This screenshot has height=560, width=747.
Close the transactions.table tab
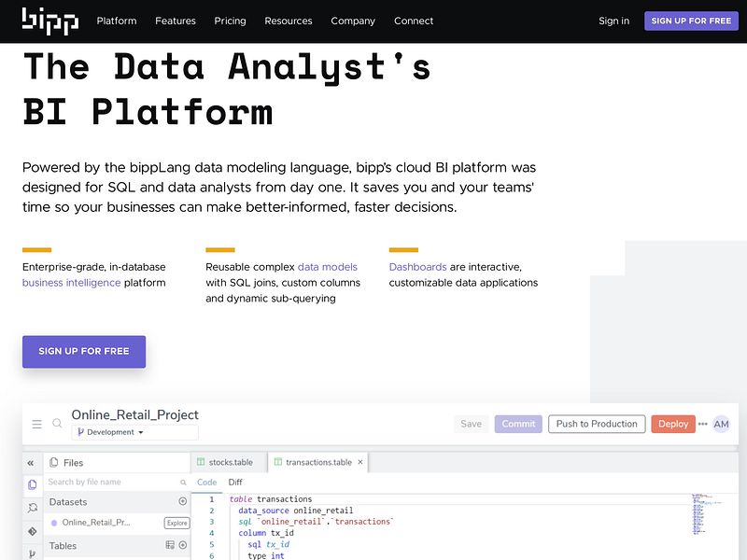tap(360, 462)
